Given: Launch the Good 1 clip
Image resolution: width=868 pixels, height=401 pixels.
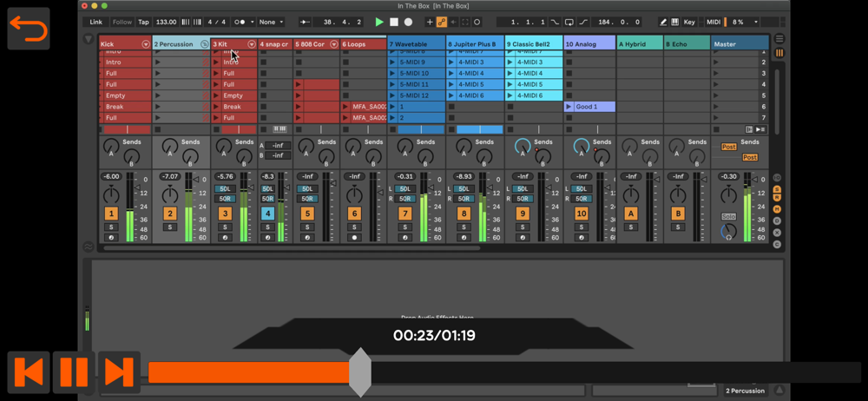Looking at the screenshot, I should (569, 107).
